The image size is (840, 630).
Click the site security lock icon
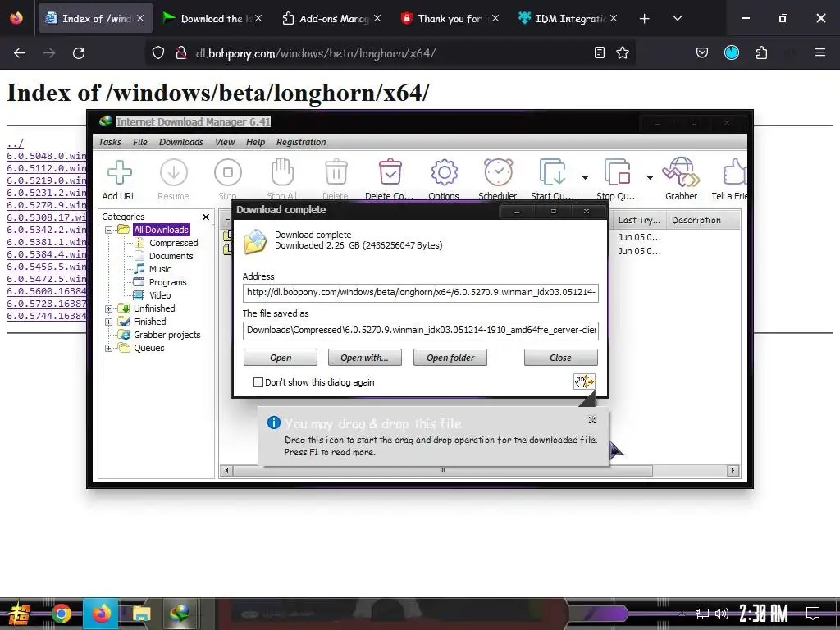pyautogui.click(x=181, y=52)
